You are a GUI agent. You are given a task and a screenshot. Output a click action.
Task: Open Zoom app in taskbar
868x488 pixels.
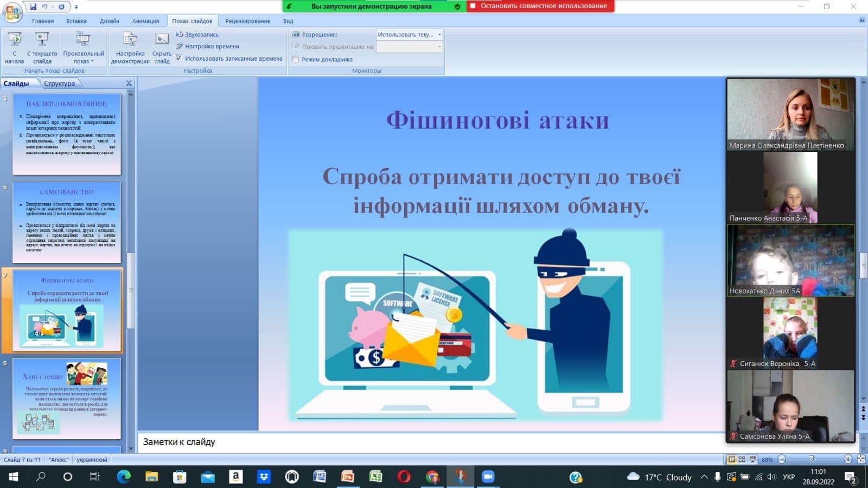pyautogui.click(x=488, y=477)
